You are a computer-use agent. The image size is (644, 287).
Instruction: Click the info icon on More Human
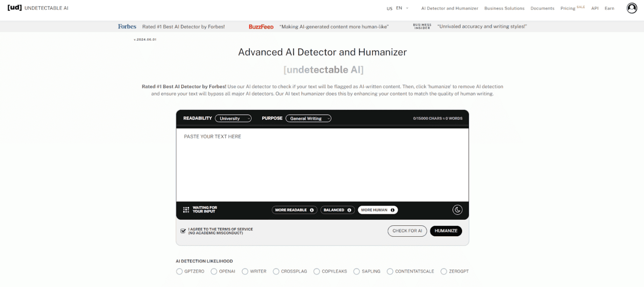(x=392, y=210)
